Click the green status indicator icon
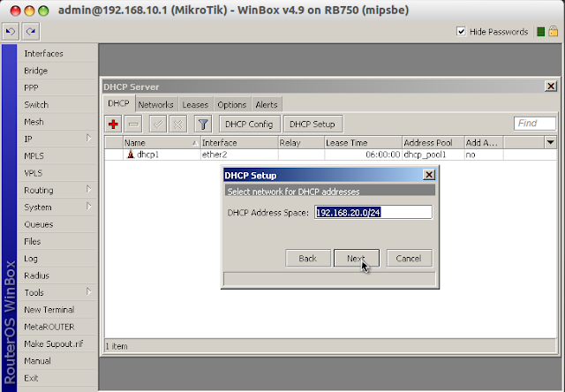Screen dimensions: 565x392 tap(540, 32)
